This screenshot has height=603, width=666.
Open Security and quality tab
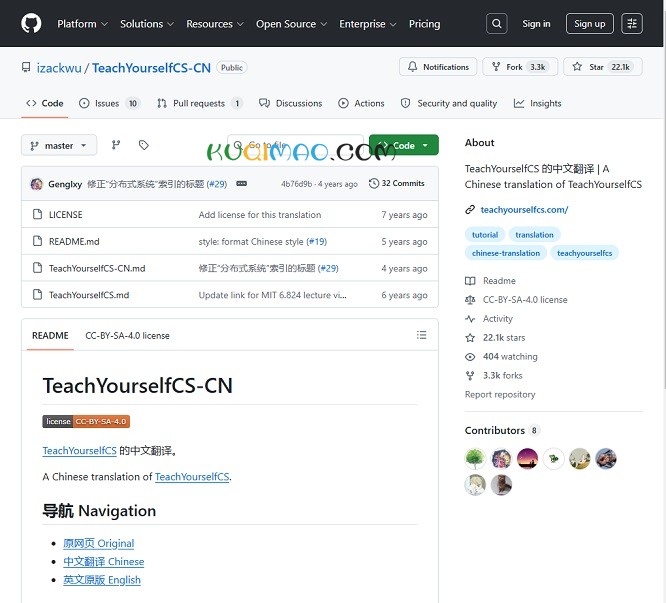coord(449,103)
